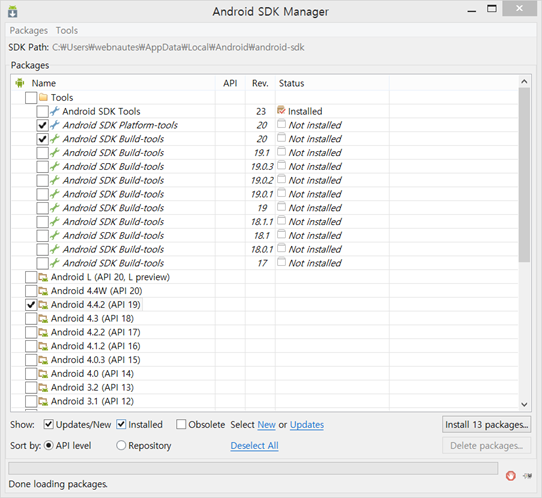Viewport: 542px width, 498px height.
Task: Click the Android SDK Tools wrench icon
Action: point(55,111)
